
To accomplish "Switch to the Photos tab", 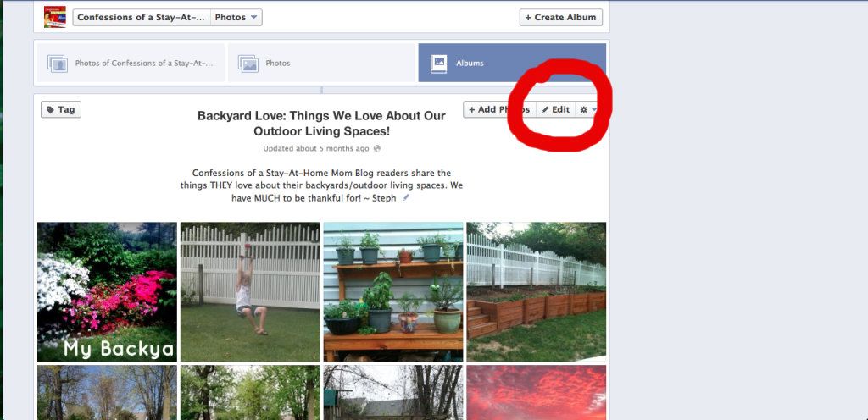I will tap(321, 63).
